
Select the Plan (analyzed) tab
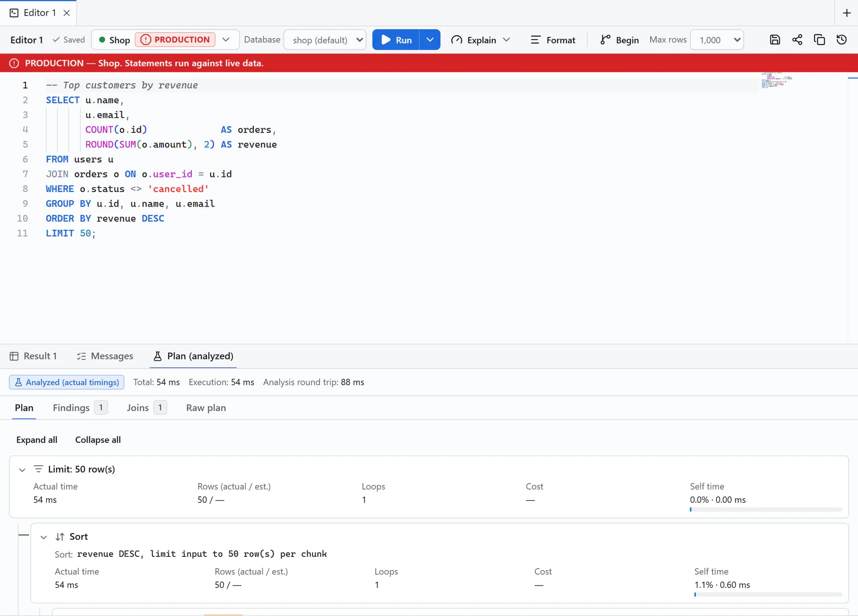click(x=193, y=356)
